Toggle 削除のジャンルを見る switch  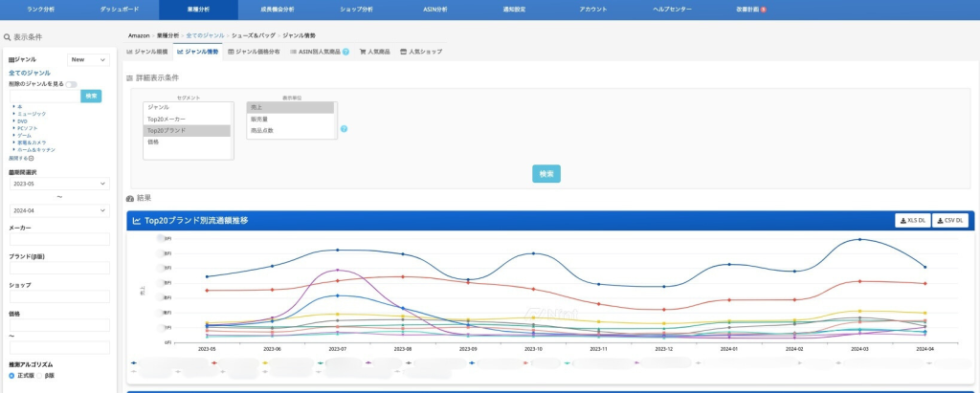(71, 84)
